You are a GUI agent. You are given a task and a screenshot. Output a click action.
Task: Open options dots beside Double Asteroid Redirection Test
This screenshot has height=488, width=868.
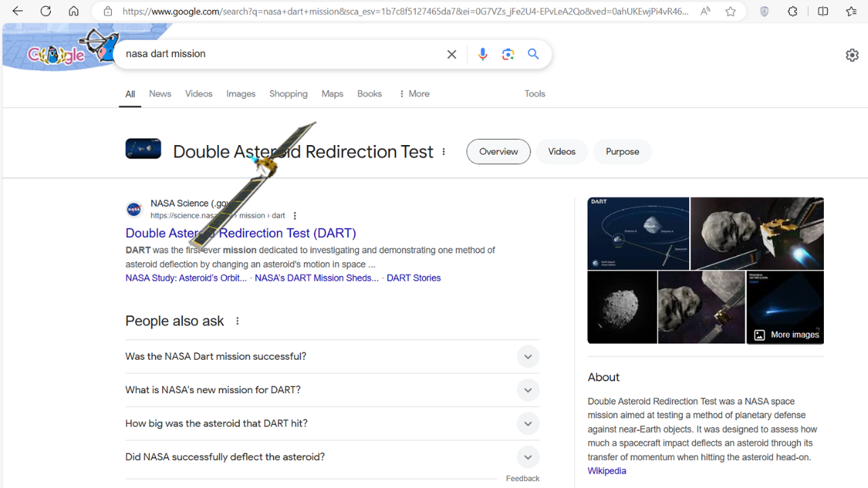pyautogui.click(x=444, y=152)
